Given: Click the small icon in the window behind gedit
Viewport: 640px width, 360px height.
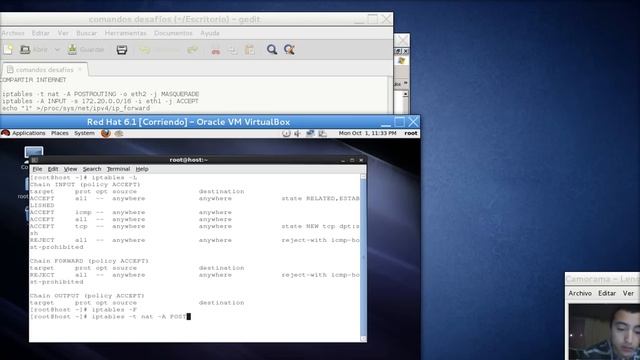Looking at the screenshot, I should [401, 60].
